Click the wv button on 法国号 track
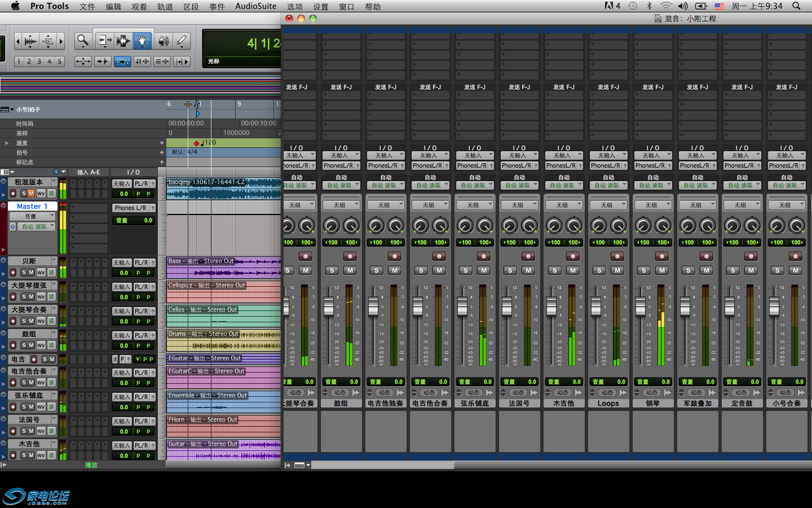 [41, 431]
